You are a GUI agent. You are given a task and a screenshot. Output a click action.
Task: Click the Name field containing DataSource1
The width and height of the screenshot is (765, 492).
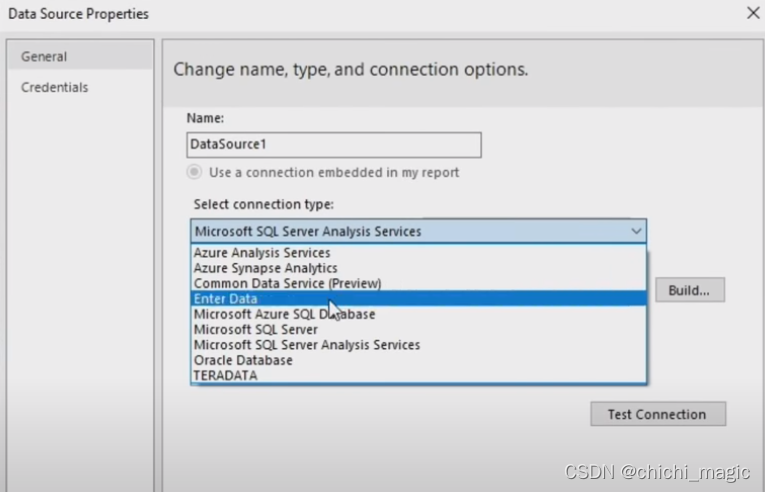(x=334, y=144)
